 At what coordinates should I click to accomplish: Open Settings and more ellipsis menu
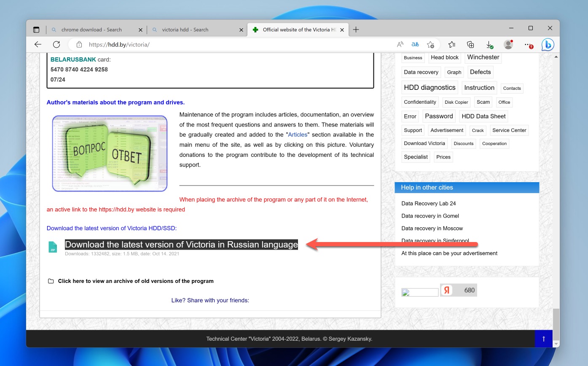pyautogui.click(x=528, y=44)
